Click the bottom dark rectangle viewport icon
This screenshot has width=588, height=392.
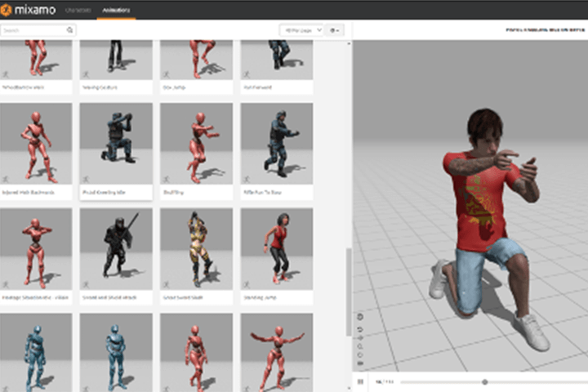pos(360,363)
